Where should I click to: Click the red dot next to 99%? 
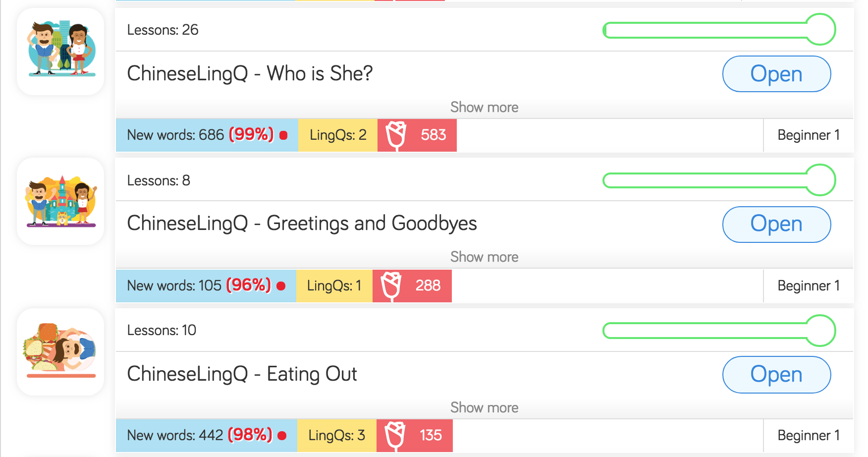282,134
